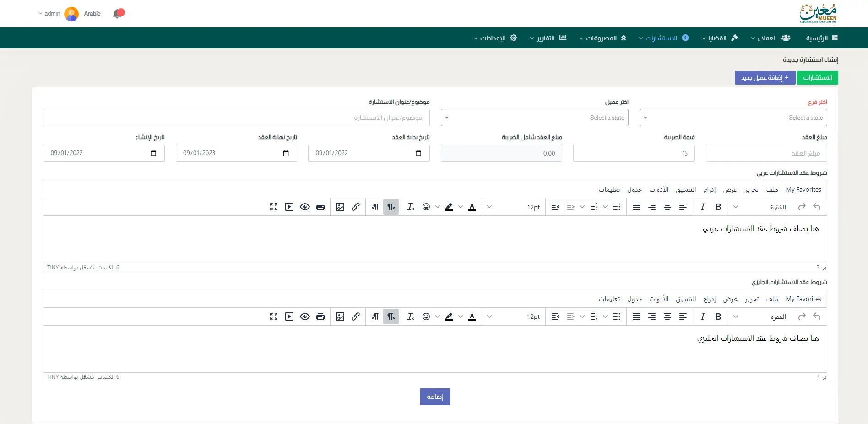The height and width of the screenshot is (424, 868).
Task: Click the إضافة submit button
Action: (435, 397)
